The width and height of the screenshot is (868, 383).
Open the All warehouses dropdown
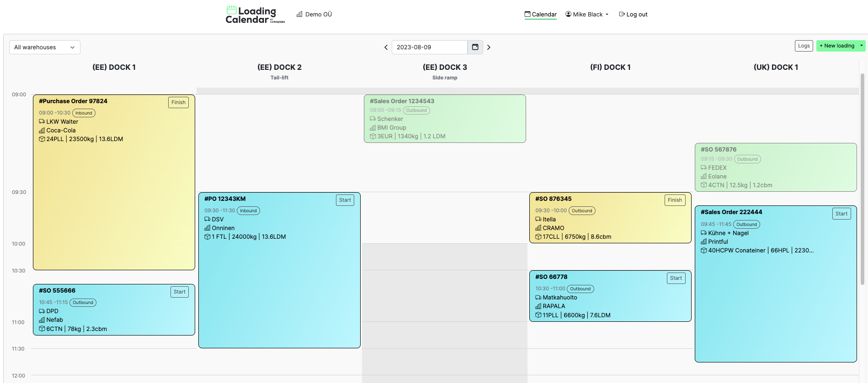coord(45,47)
